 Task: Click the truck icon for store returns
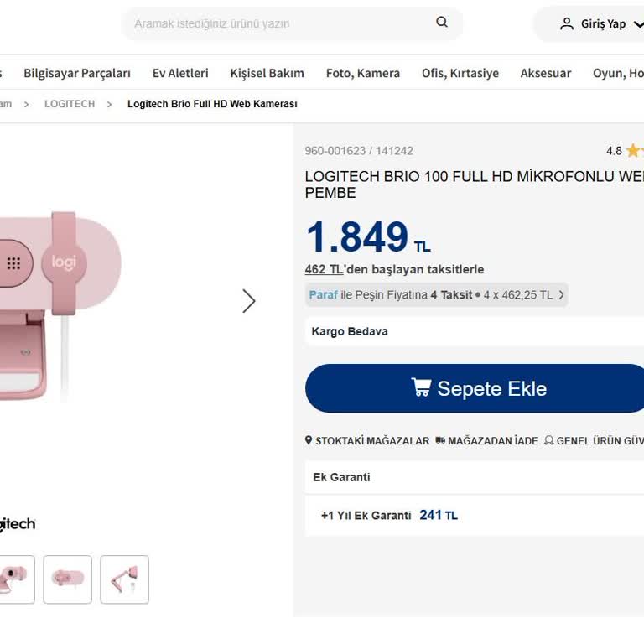coord(440,440)
